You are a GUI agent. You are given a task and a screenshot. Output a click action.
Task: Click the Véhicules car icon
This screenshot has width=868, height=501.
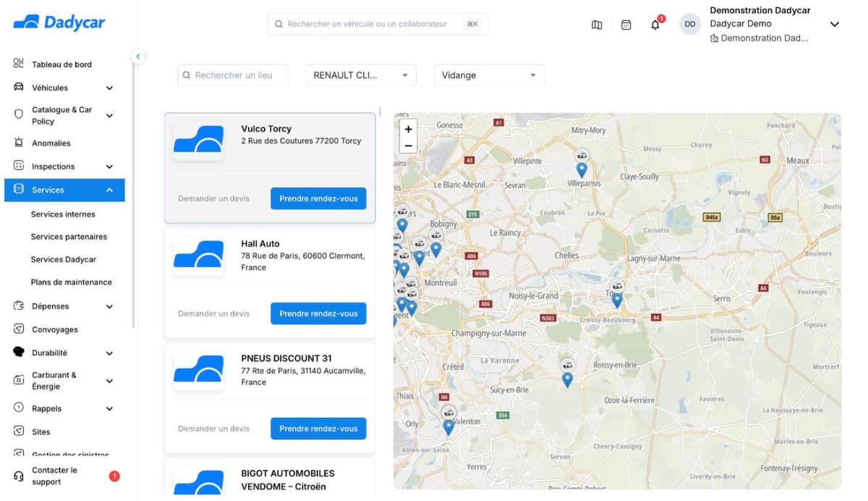pyautogui.click(x=19, y=88)
